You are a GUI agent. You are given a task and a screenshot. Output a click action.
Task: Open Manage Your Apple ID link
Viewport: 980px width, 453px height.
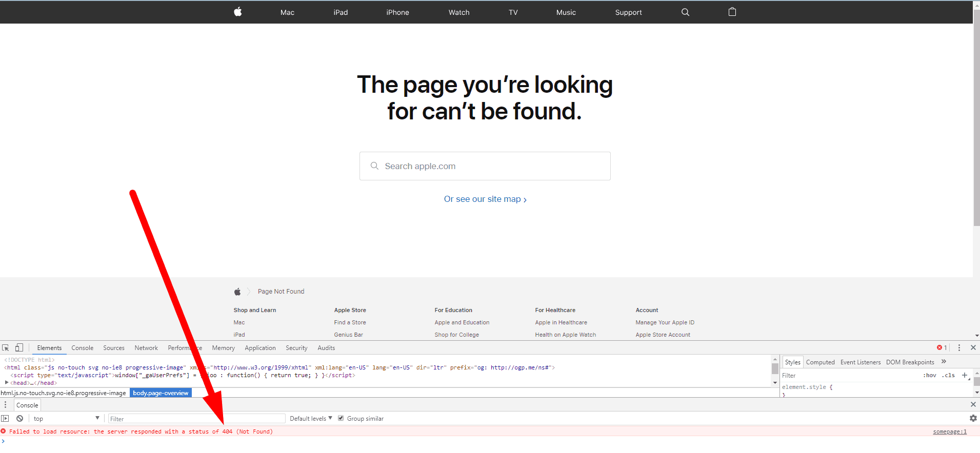(665, 322)
